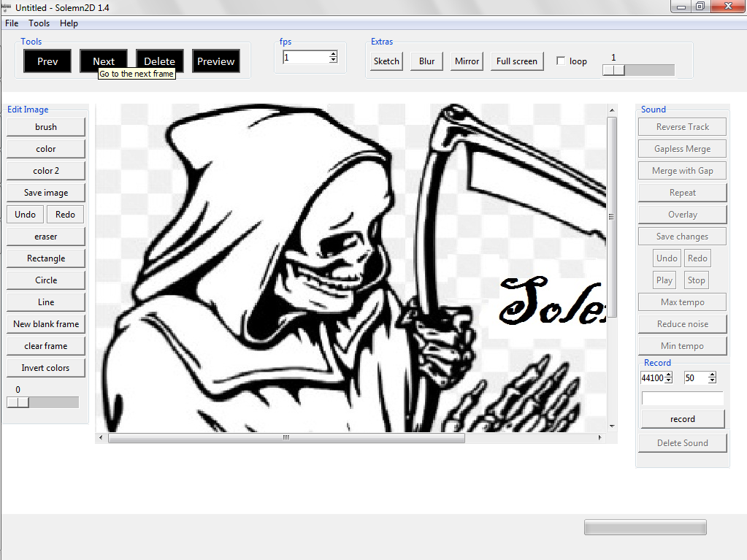Click the record button
This screenshot has width=747, height=560.
point(682,419)
